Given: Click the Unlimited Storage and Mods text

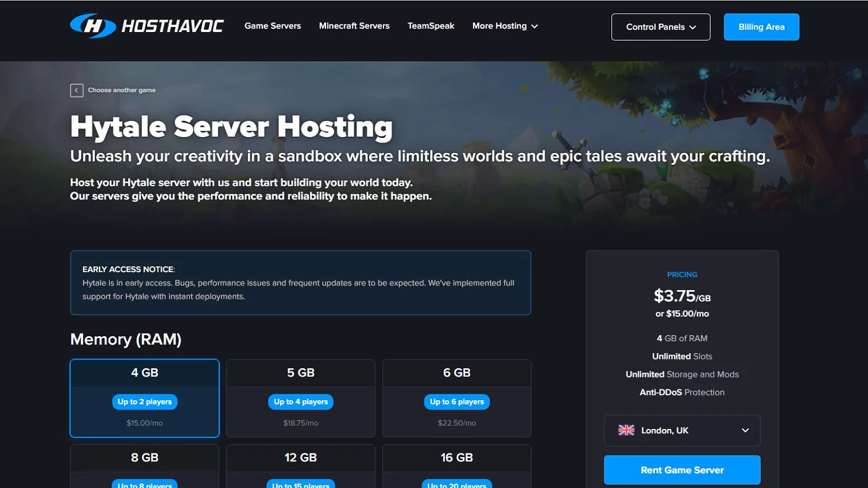Looking at the screenshot, I should (x=682, y=374).
